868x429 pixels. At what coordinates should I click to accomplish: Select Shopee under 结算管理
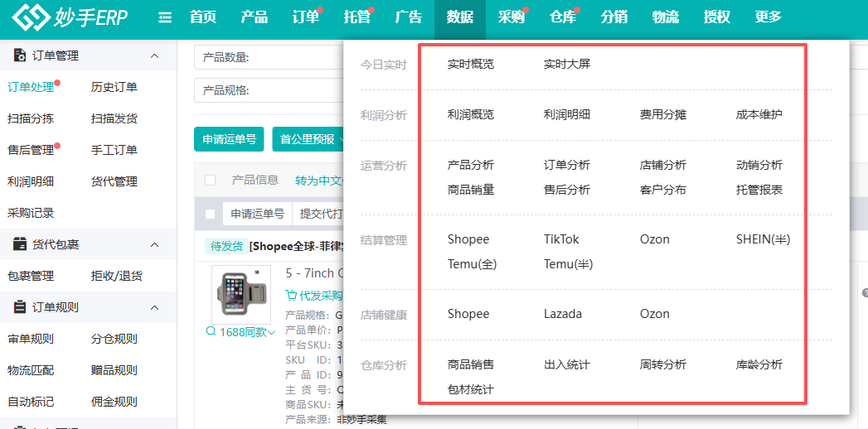coord(468,240)
